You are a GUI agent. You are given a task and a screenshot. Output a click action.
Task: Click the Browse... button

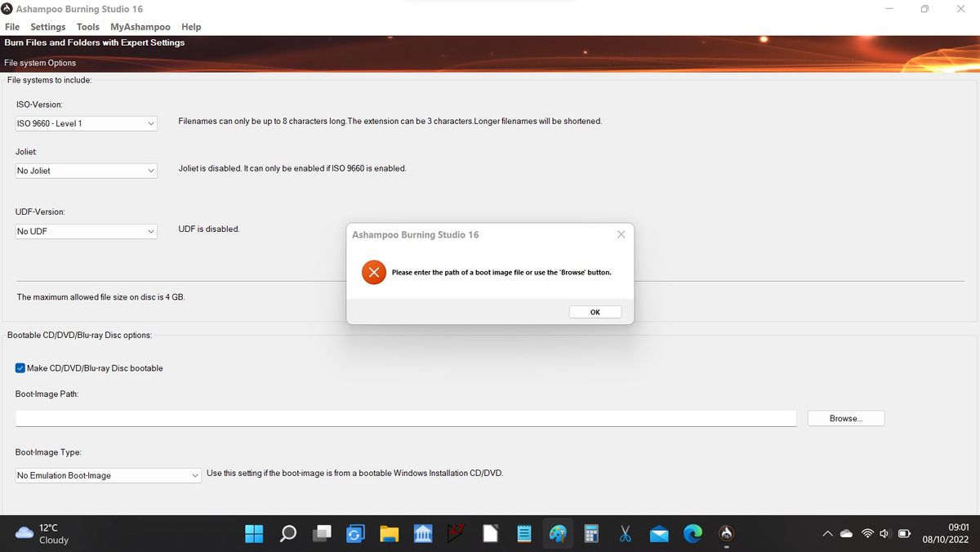[845, 418]
